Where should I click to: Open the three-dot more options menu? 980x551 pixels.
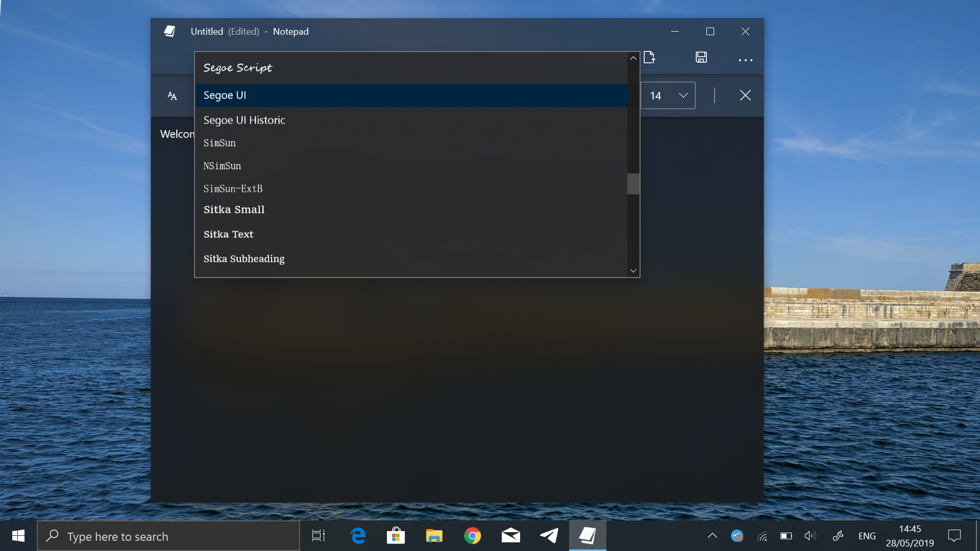click(745, 60)
